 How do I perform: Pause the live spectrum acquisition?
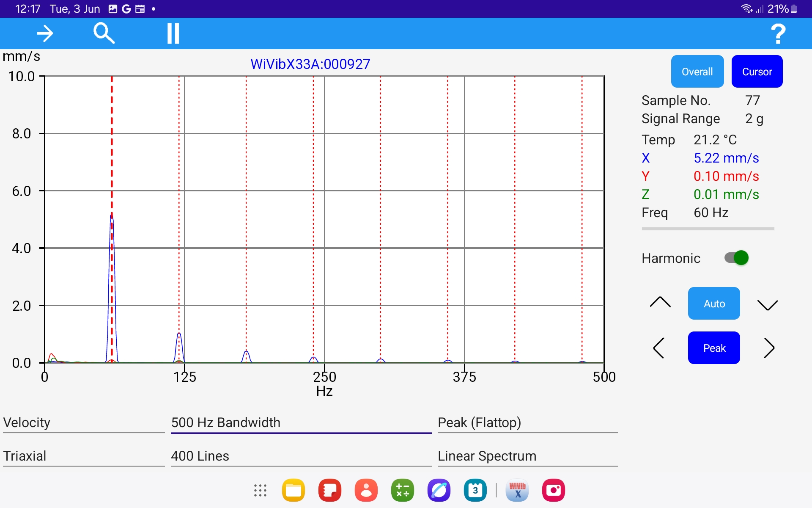coord(173,33)
